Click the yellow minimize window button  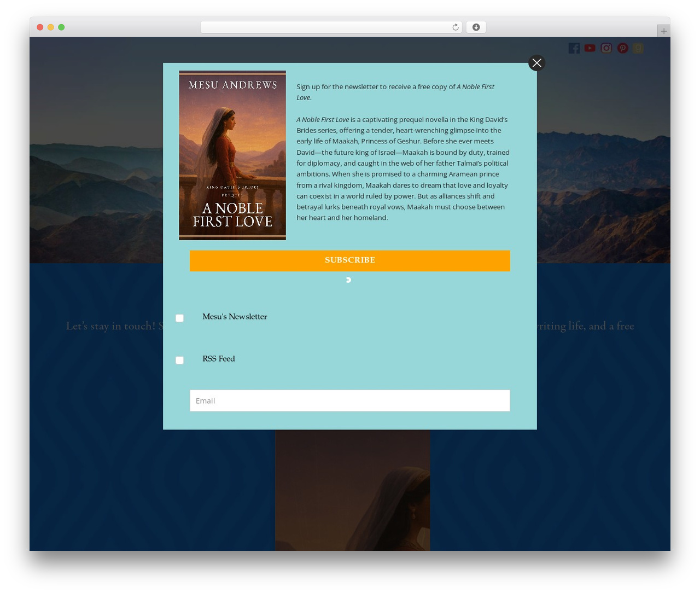click(50, 27)
